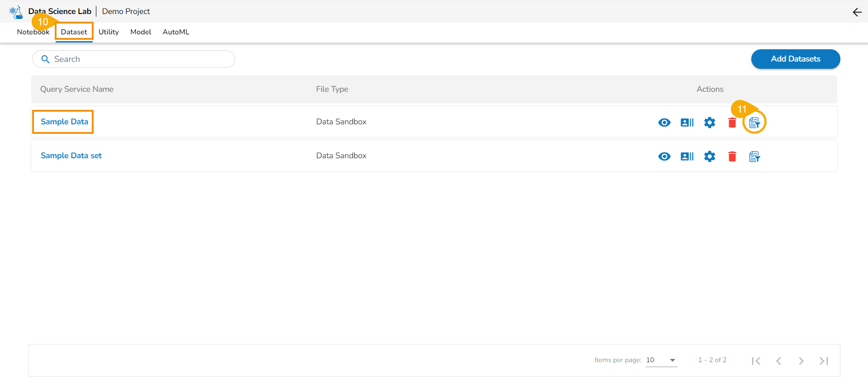
Task: Go to the next page
Action: 801,361
